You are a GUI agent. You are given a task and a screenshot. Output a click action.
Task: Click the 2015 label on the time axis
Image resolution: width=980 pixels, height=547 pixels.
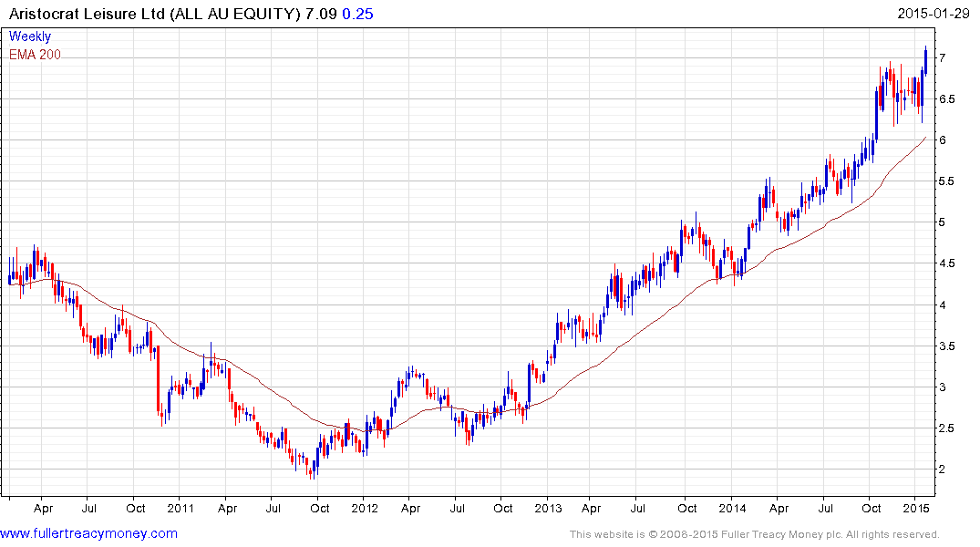pos(915,508)
